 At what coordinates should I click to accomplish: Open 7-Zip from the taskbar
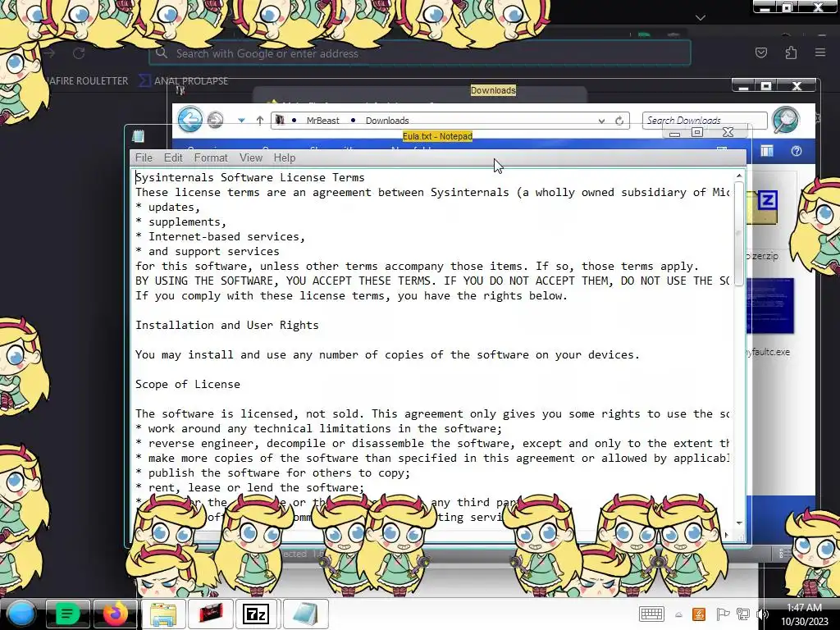coord(258,614)
